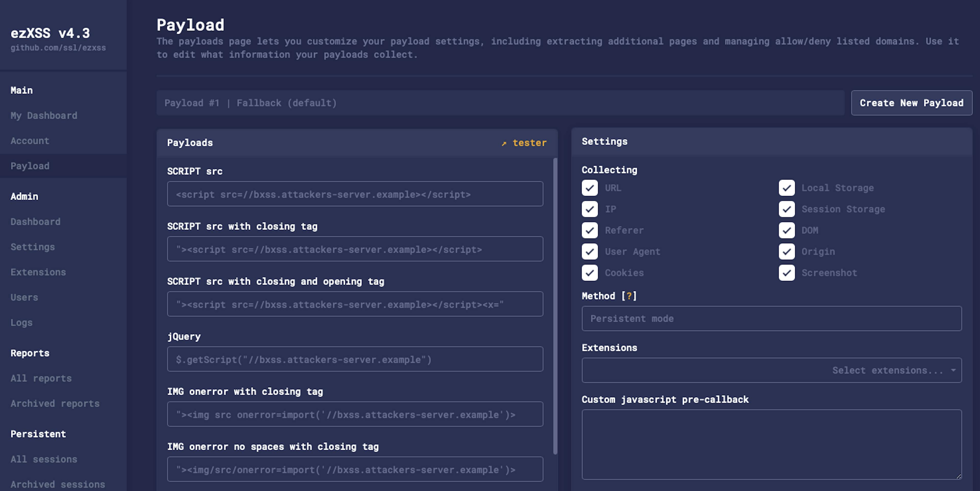
Task: Click Create New Payload button
Action: [x=911, y=103]
